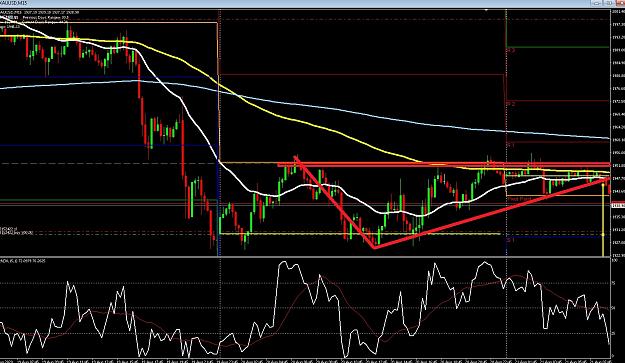Click the time scale along the chart bottom

(x=305, y=360)
